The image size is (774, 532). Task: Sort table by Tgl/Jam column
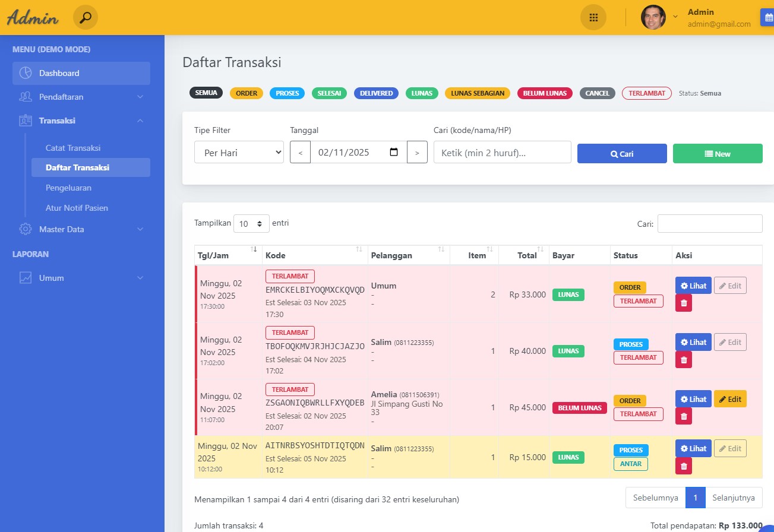point(228,255)
